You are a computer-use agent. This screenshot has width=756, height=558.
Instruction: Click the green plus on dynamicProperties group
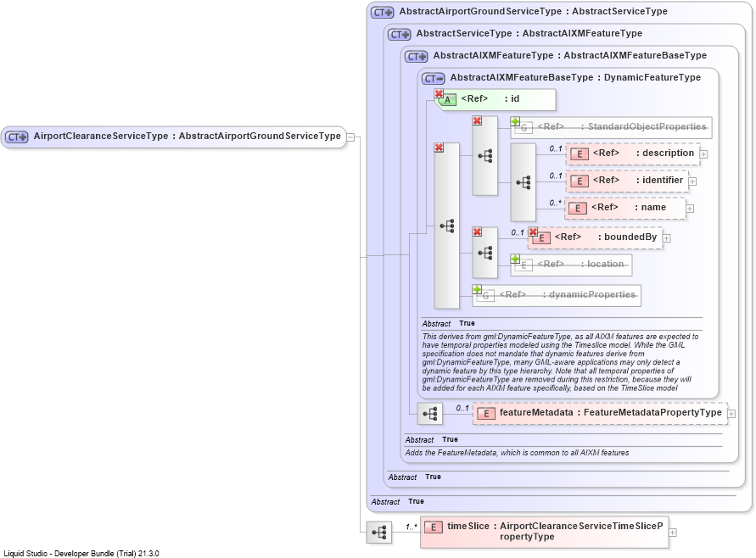pos(477,289)
